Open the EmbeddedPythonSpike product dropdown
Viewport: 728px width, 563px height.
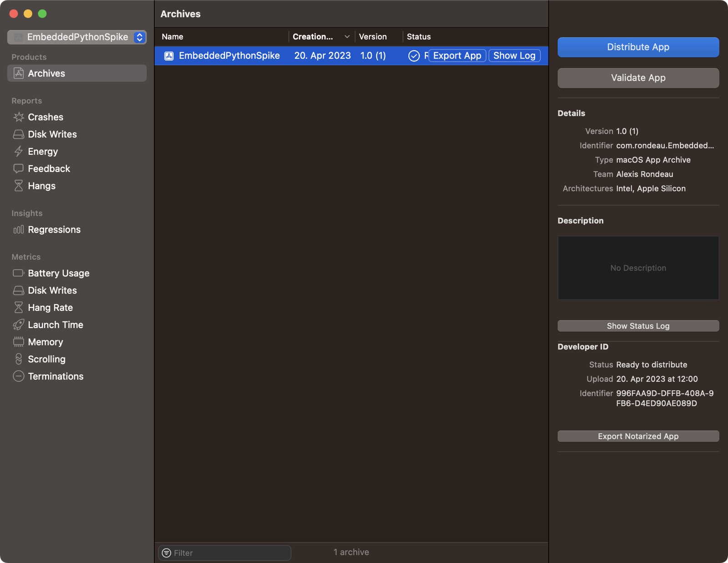tap(77, 37)
